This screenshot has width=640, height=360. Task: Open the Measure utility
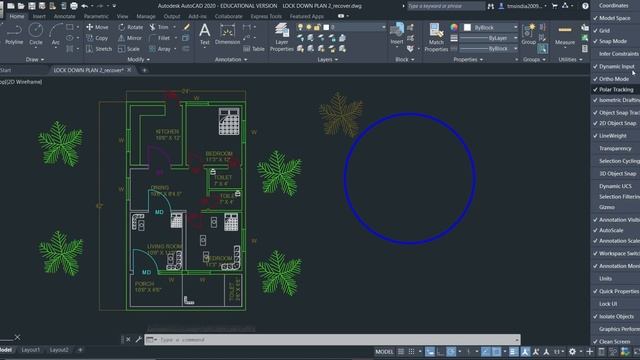[x=565, y=34]
